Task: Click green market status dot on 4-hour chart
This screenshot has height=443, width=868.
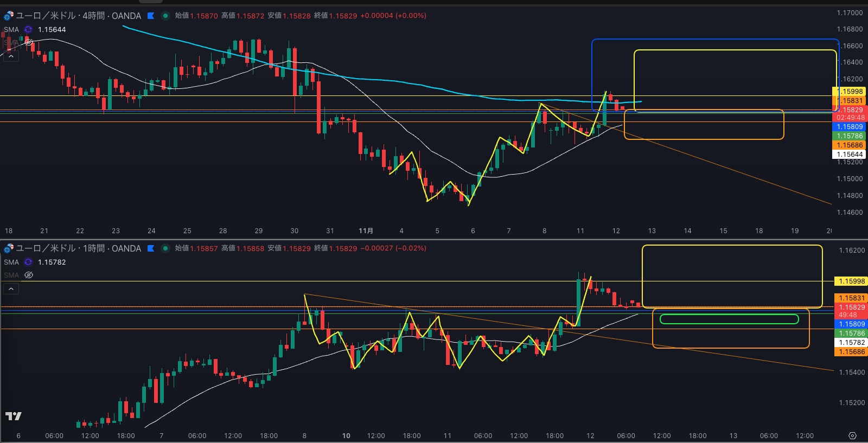Action: (x=165, y=16)
